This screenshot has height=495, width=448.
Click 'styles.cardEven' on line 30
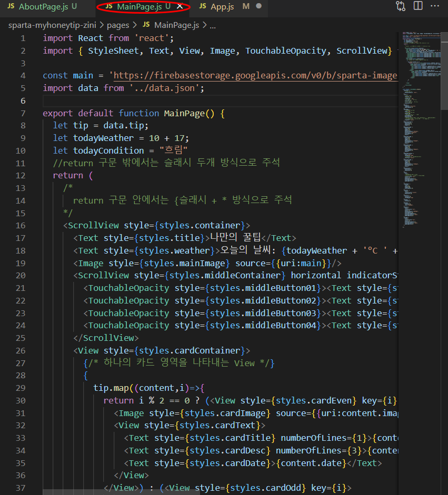(313, 401)
